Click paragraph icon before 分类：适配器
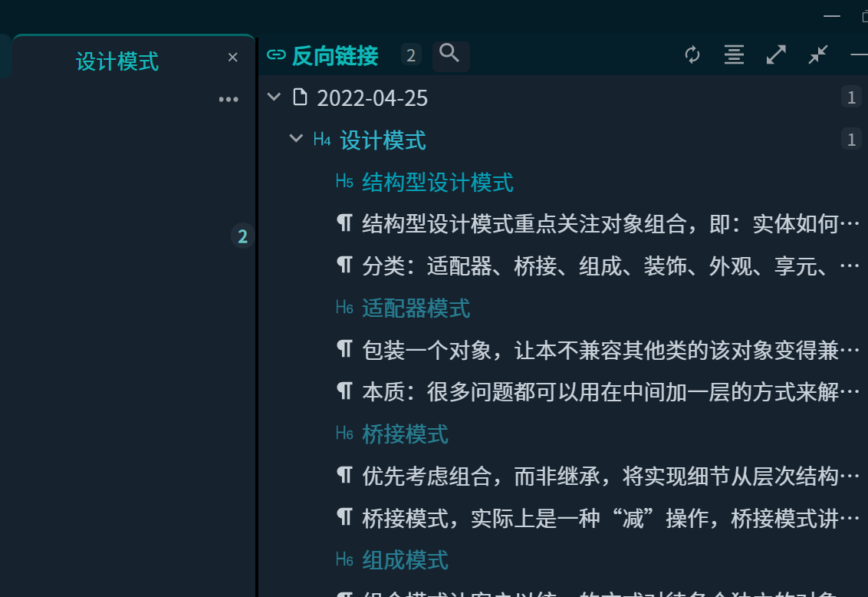This screenshot has height=597, width=868. coord(344,266)
